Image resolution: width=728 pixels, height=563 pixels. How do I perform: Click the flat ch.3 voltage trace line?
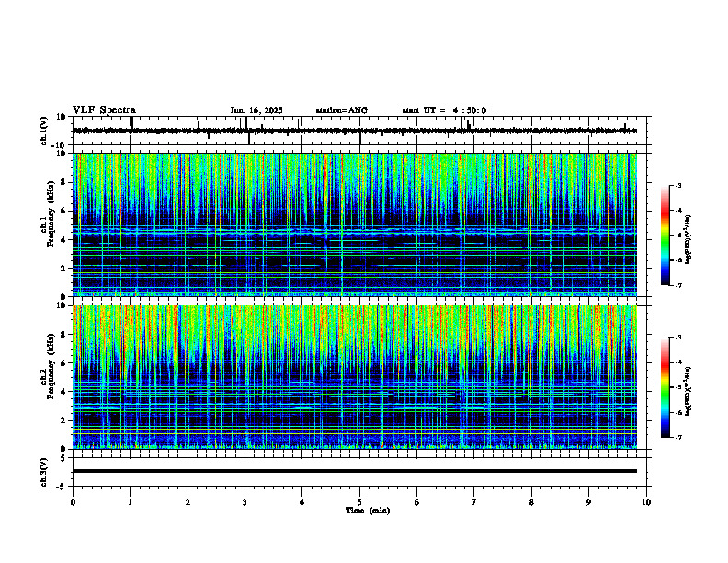pos(355,471)
